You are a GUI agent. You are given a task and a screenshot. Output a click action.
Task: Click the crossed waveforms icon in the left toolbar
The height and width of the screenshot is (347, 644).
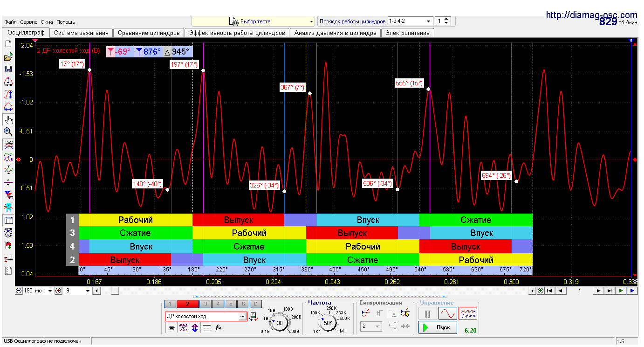8,170
